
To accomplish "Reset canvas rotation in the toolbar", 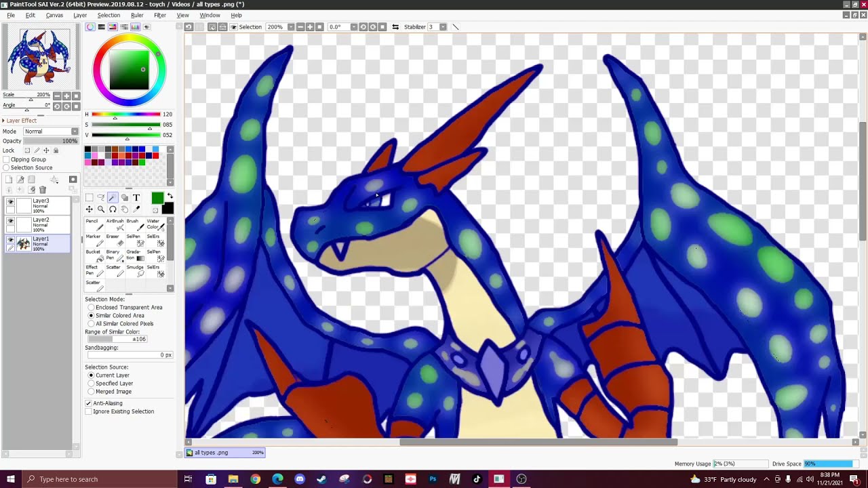I will pyautogui.click(x=382, y=26).
